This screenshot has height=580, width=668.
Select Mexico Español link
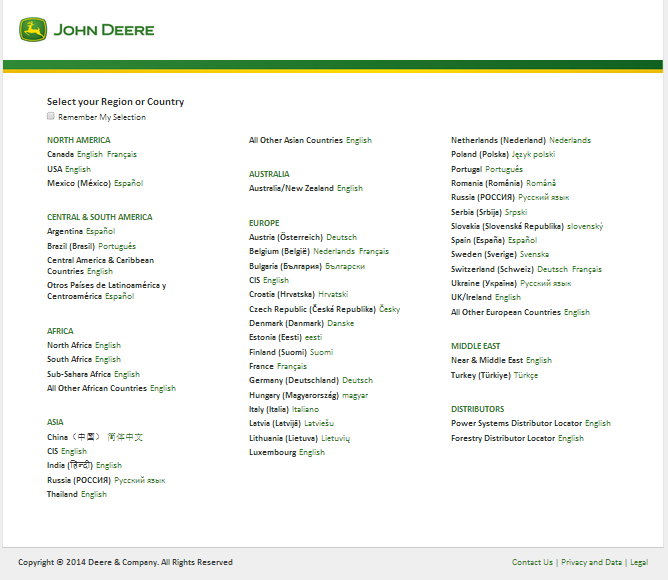click(x=128, y=183)
